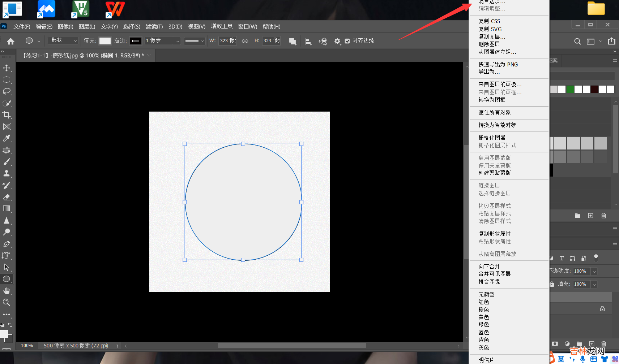Image resolution: width=619 pixels, height=364 pixels.
Task: Open path operations icon in options bar
Action: tap(293, 41)
